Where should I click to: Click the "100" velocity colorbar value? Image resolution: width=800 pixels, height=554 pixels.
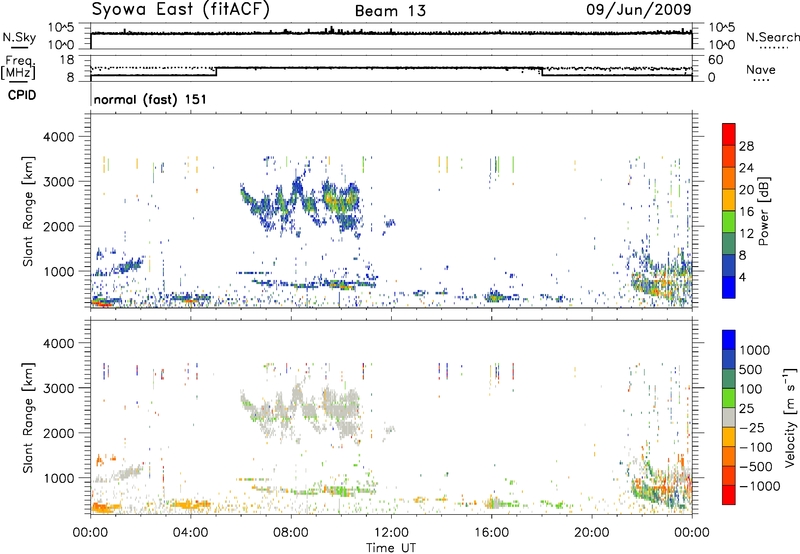[751, 389]
